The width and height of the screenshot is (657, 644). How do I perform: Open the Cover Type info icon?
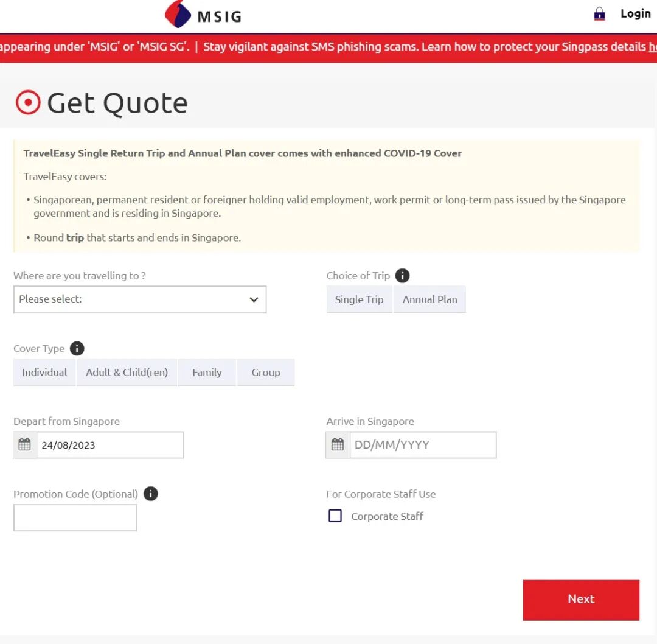[x=77, y=348]
